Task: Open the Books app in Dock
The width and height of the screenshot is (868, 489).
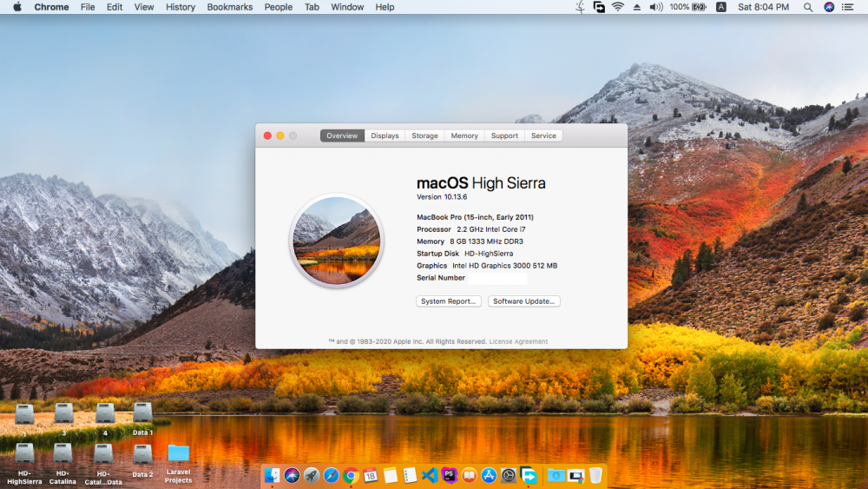Action: 469,475
